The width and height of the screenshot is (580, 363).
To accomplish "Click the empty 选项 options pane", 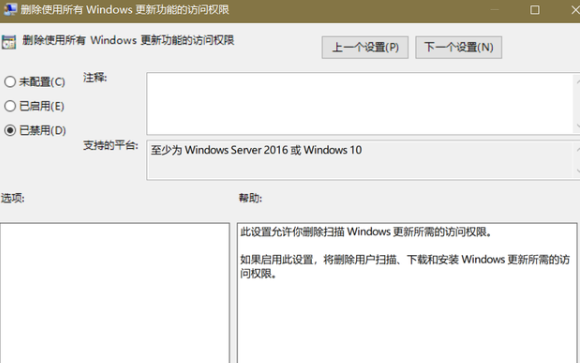I will pos(115,293).
